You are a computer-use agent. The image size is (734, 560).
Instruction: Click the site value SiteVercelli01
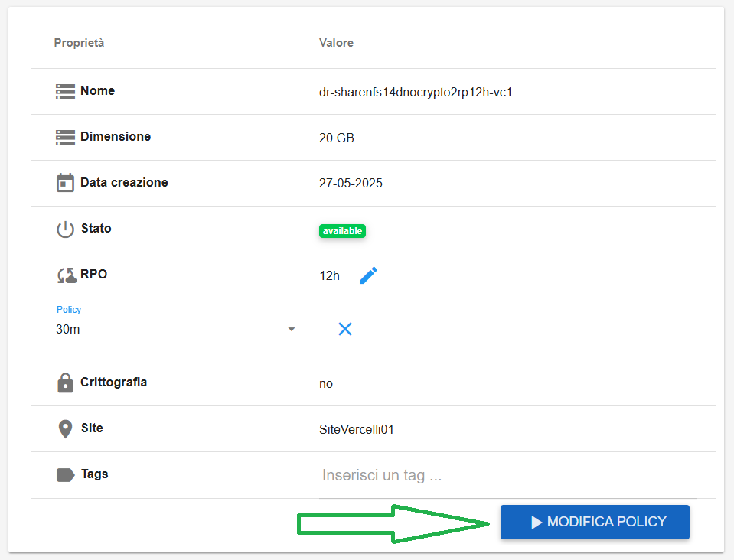[x=357, y=429]
